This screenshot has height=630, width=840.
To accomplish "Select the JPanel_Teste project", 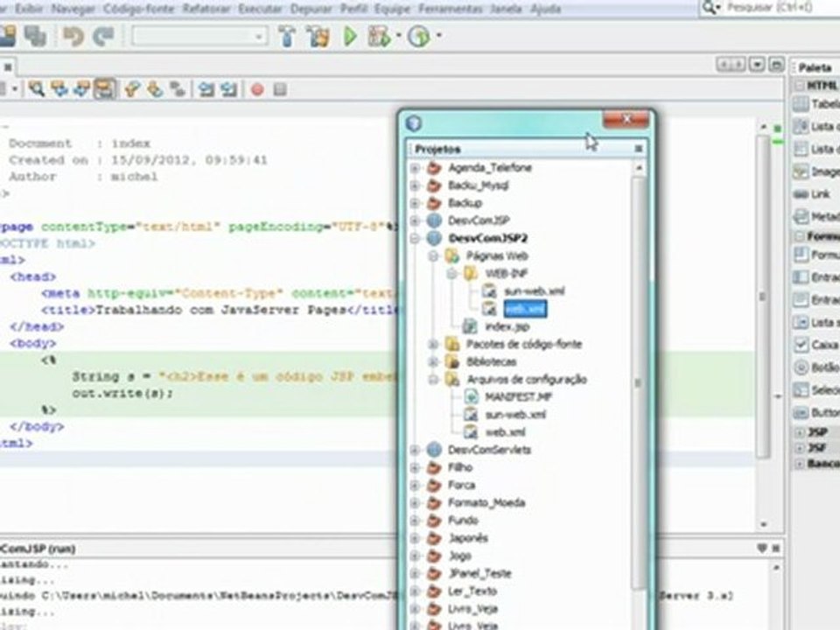I will pos(479,574).
